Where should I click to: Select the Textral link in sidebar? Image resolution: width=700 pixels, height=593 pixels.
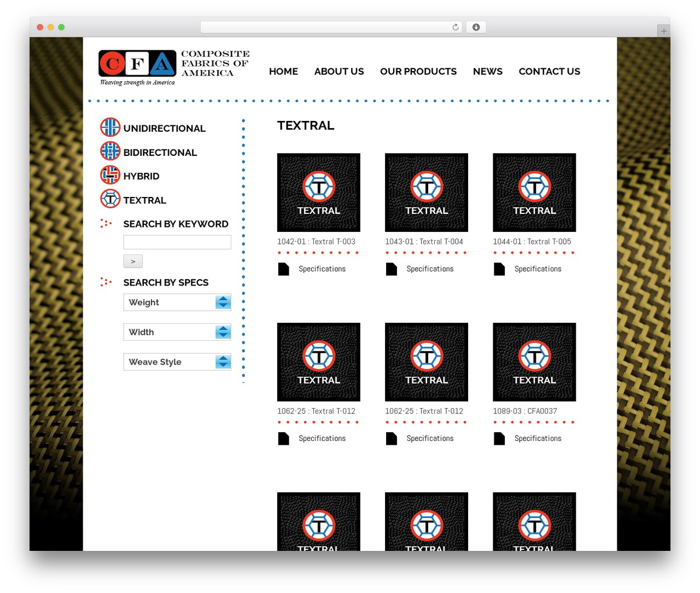144,200
